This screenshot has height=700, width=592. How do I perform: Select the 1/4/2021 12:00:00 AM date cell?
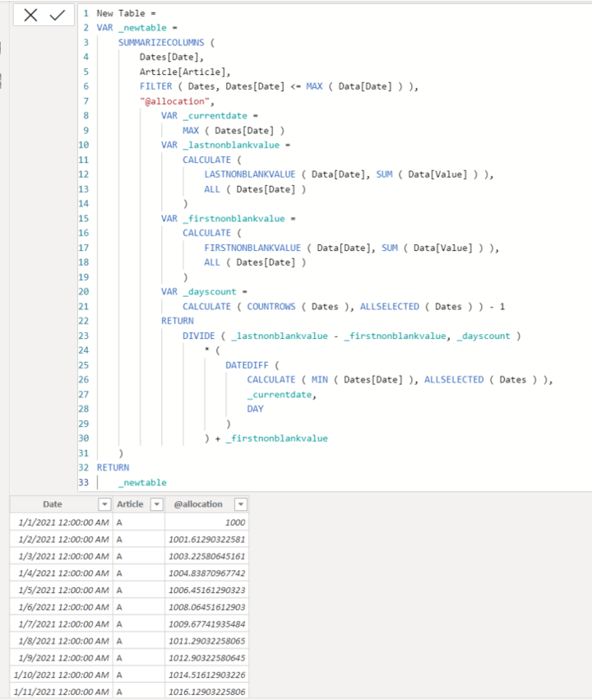(62, 573)
